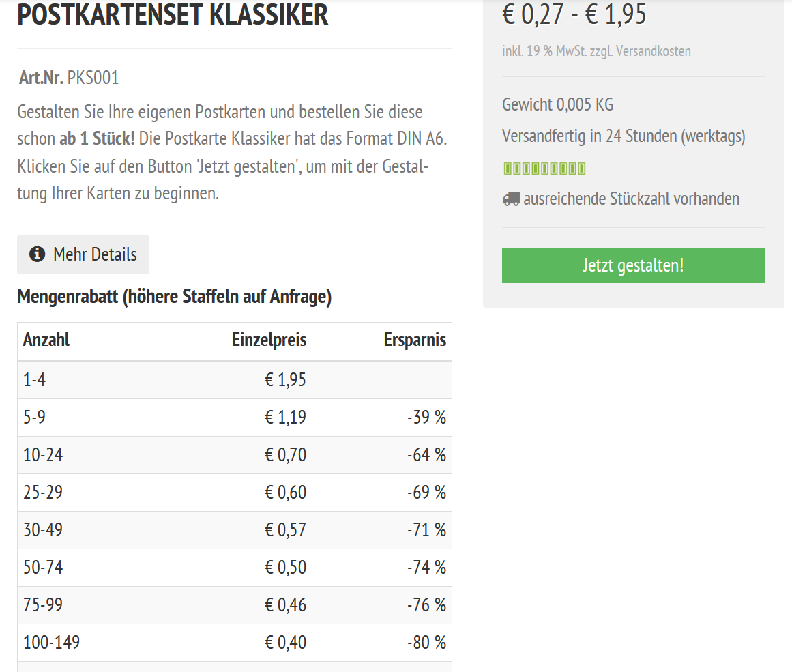
Task: Click the info icon beside Mehr Details
Action: coord(37,254)
